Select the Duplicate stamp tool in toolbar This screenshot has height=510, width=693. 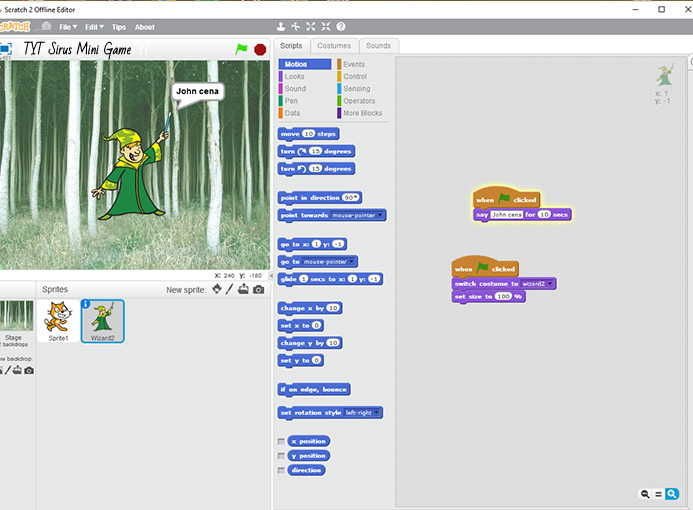pyautogui.click(x=281, y=27)
